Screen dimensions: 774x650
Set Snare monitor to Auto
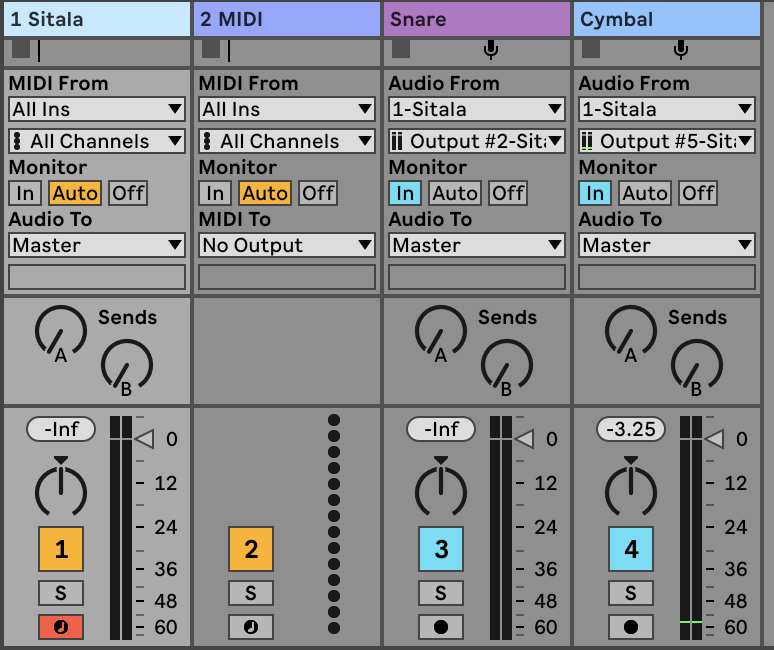(x=455, y=193)
